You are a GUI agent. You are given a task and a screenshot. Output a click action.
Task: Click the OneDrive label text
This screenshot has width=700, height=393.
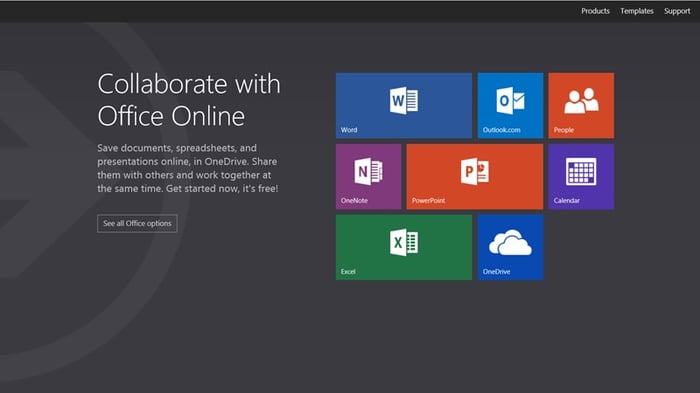496,272
